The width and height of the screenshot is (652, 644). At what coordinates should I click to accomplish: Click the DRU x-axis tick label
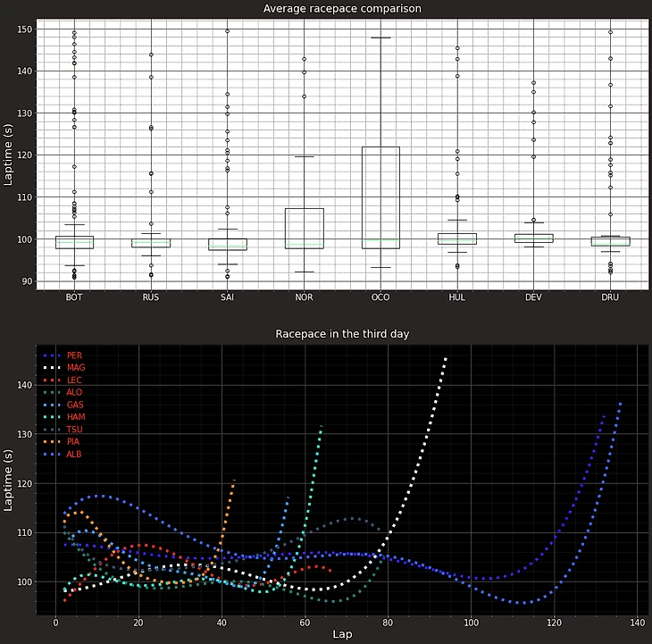point(611,297)
